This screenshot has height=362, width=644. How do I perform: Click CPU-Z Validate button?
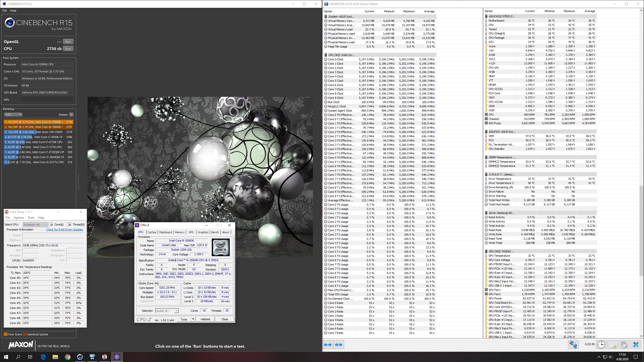(x=205, y=319)
